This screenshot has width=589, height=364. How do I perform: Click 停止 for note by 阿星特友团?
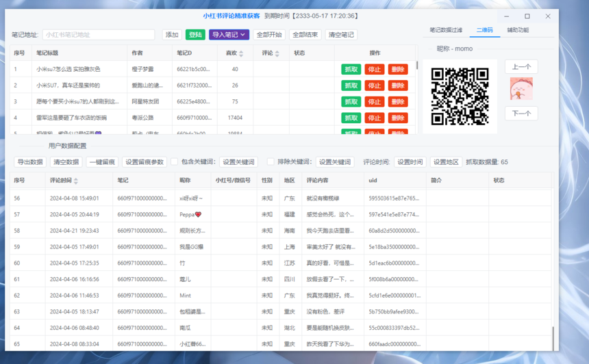pyautogui.click(x=375, y=101)
